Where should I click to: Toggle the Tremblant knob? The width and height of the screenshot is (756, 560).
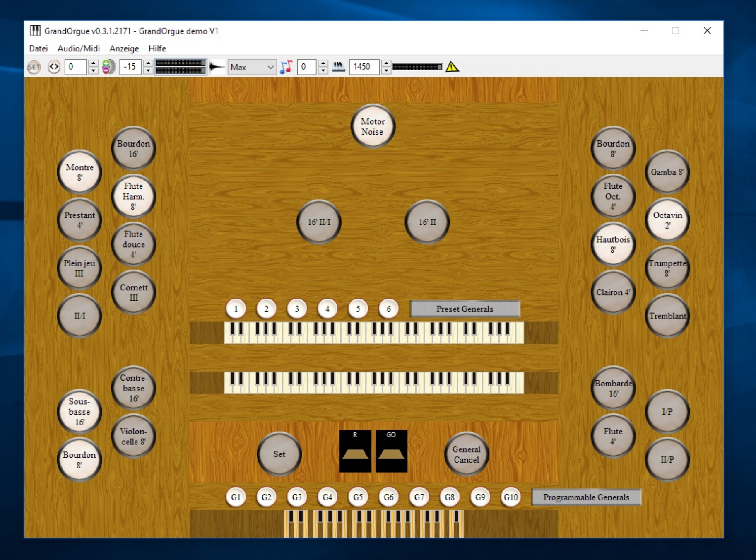(x=667, y=316)
